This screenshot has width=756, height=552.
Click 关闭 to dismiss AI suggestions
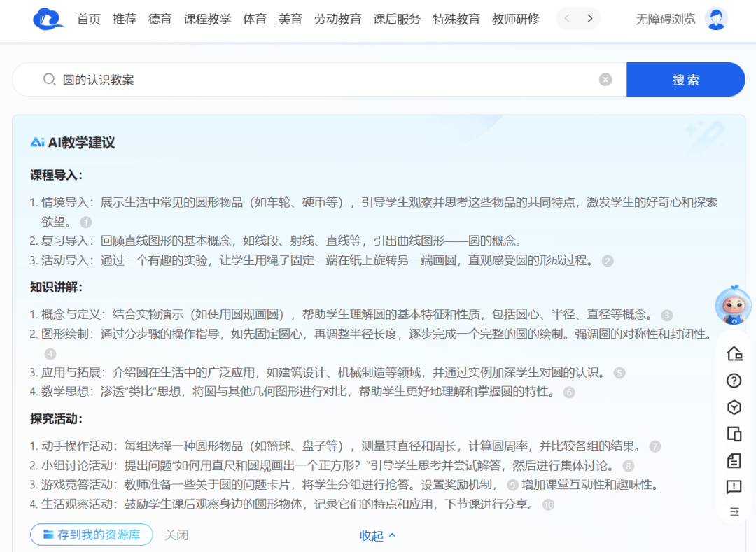click(x=176, y=535)
